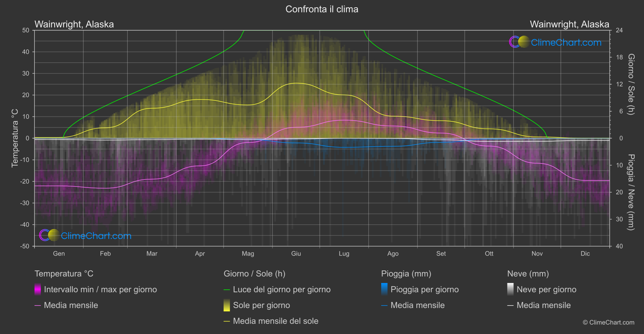
Task: Click the yellow sunshine curve peak in June
Action: pos(297,83)
